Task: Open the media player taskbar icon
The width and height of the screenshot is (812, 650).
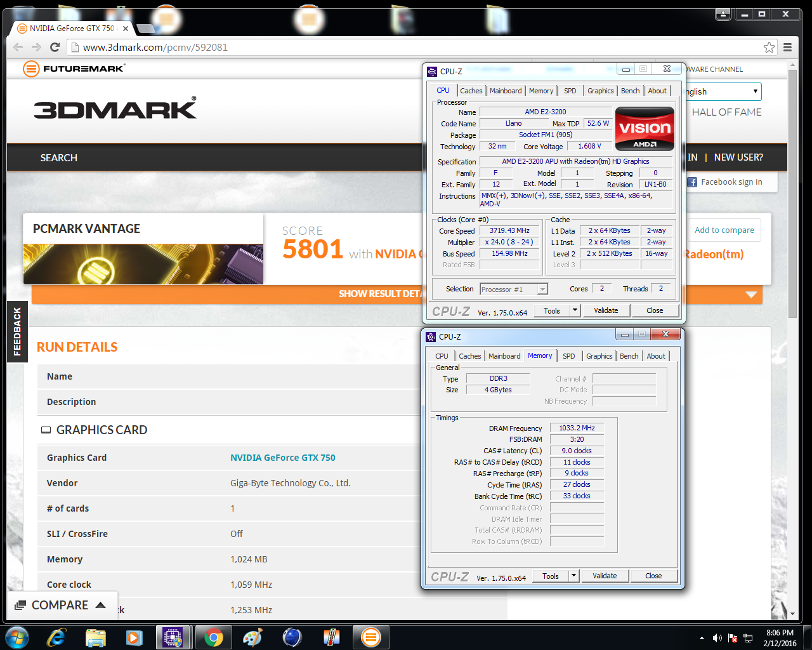Action: coord(134,637)
